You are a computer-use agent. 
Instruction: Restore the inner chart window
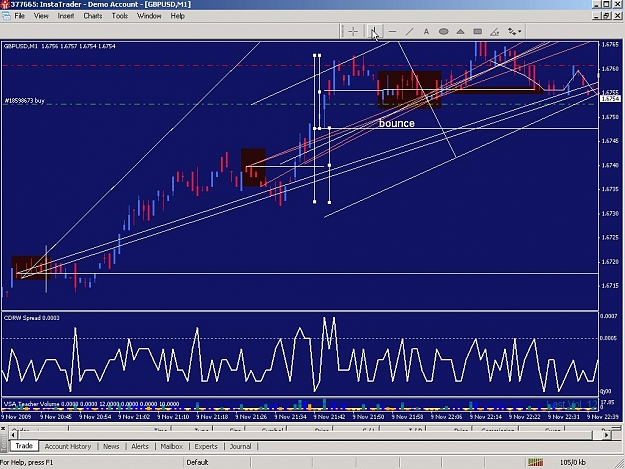pyautogui.click(x=607, y=16)
